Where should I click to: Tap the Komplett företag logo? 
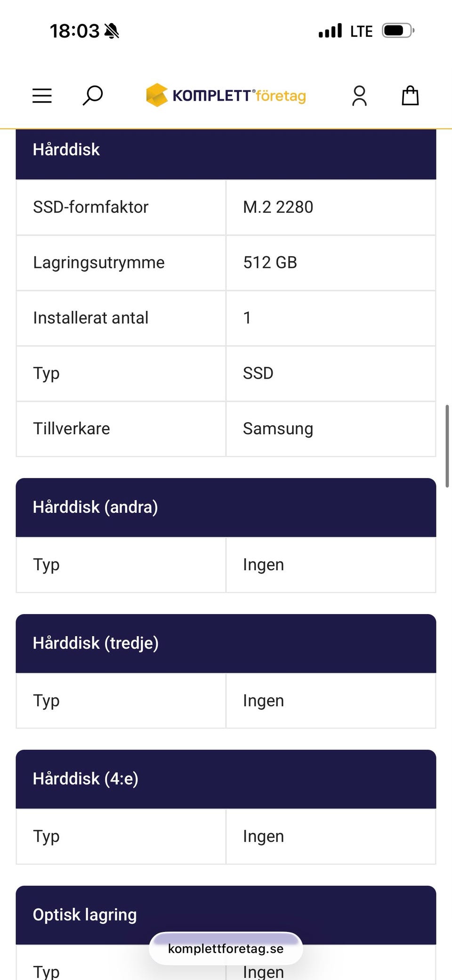(x=226, y=95)
